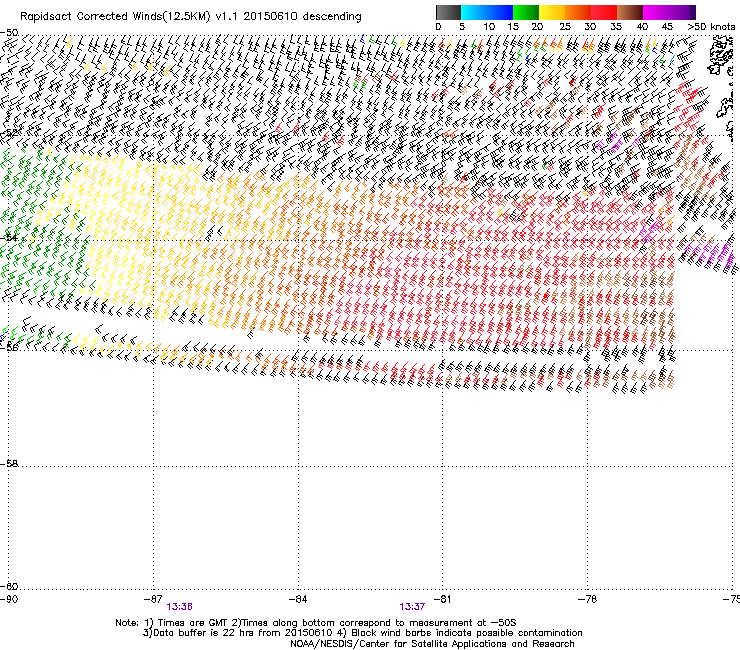
Task: Click the "Times are GMT" note line
Action: pyautogui.click(x=316, y=623)
